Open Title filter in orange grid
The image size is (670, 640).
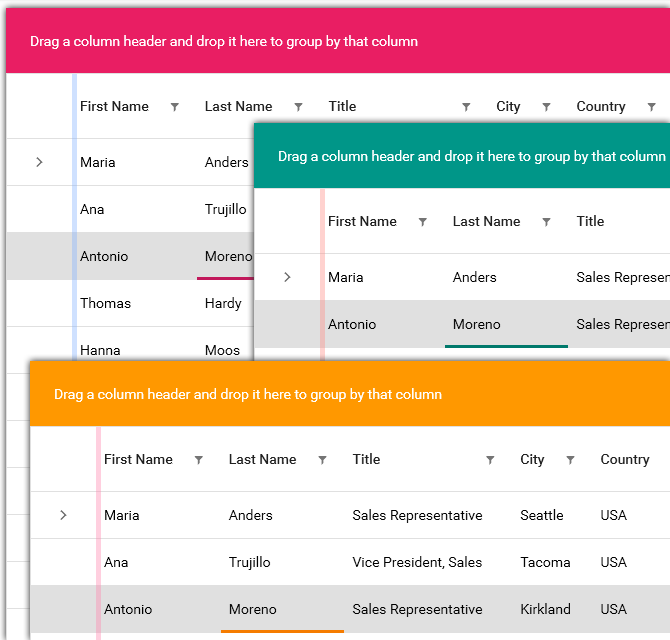tap(490, 460)
